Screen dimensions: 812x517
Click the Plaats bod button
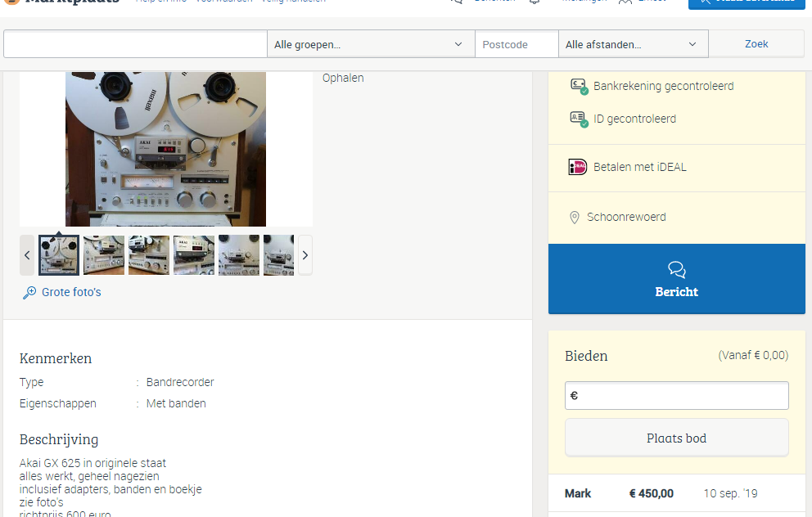(x=676, y=438)
